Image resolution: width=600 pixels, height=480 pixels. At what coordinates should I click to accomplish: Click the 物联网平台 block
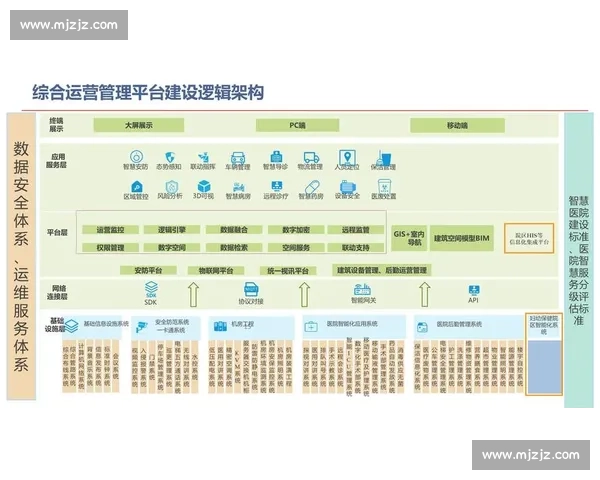pos(216,271)
